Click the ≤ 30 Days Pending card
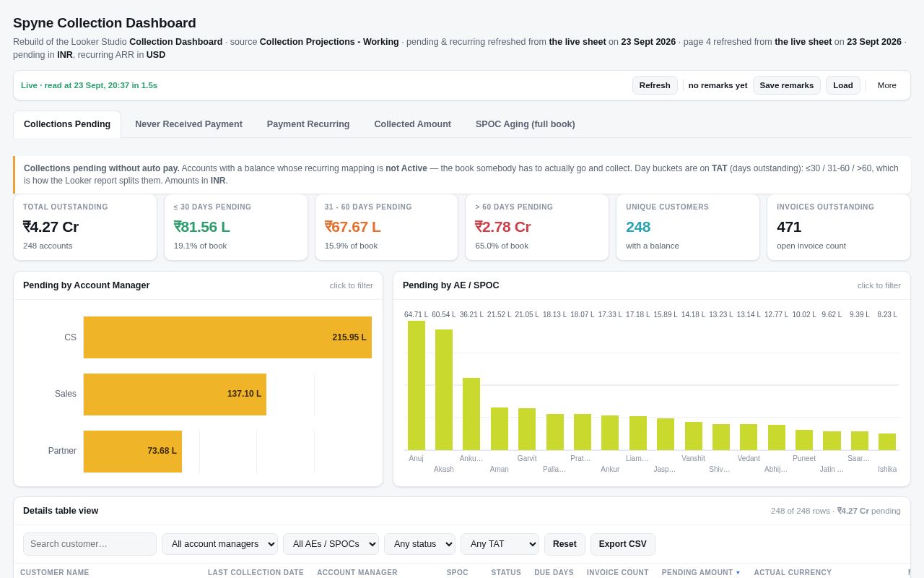Screen dimensions: 924x578 pos(236,227)
